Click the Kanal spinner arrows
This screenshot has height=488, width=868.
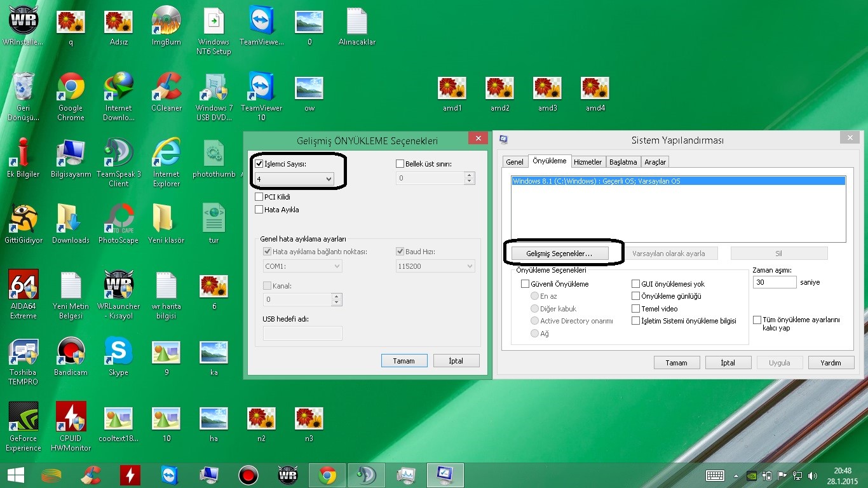[x=337, y=299]
